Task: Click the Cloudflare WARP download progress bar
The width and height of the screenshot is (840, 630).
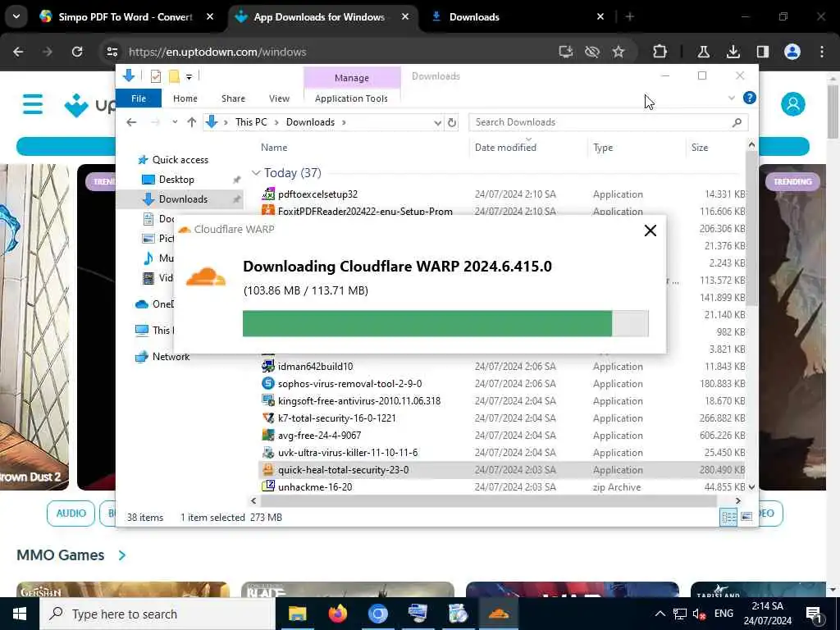Action: 445,323
